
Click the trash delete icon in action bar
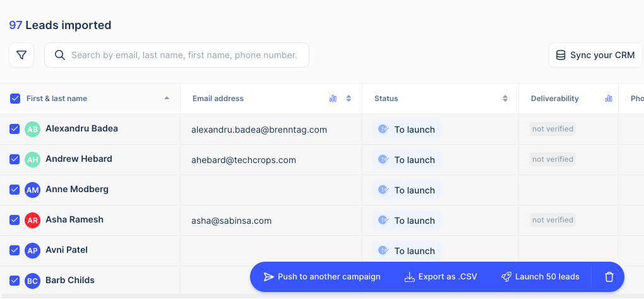(609, 277)
